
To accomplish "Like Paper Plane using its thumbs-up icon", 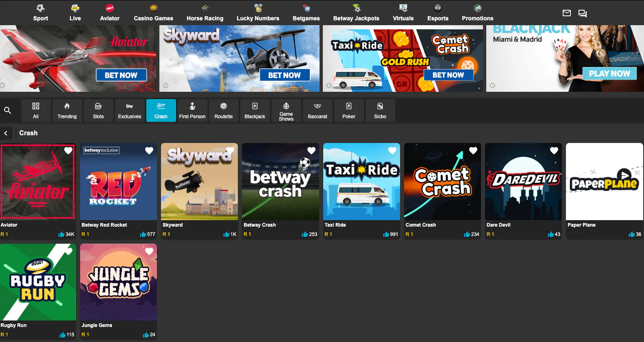I will pos(632,234).
